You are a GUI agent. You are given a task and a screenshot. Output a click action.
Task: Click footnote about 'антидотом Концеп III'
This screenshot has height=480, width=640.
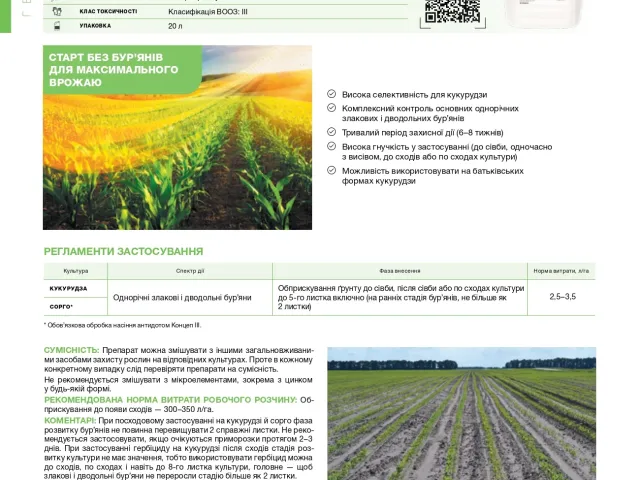(122, 325)
